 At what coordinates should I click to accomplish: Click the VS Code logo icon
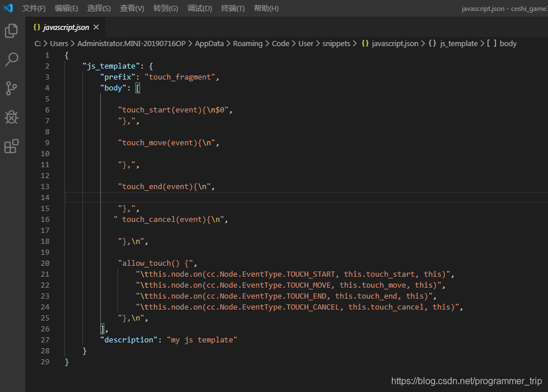pos(8,8)
